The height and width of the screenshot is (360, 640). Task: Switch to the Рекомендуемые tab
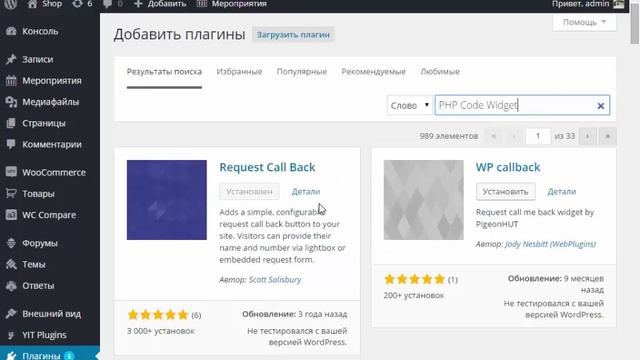coord(373,72)
